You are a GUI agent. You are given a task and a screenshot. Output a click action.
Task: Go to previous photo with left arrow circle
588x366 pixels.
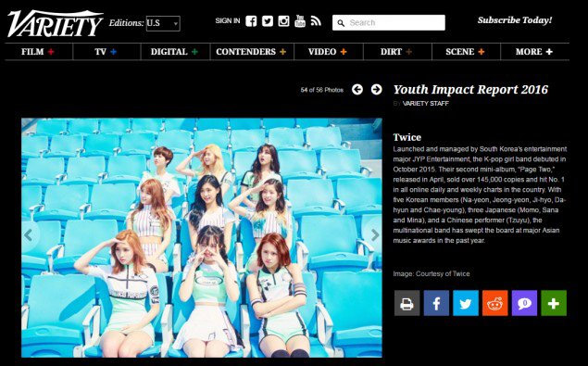click(x=357, y=89)
